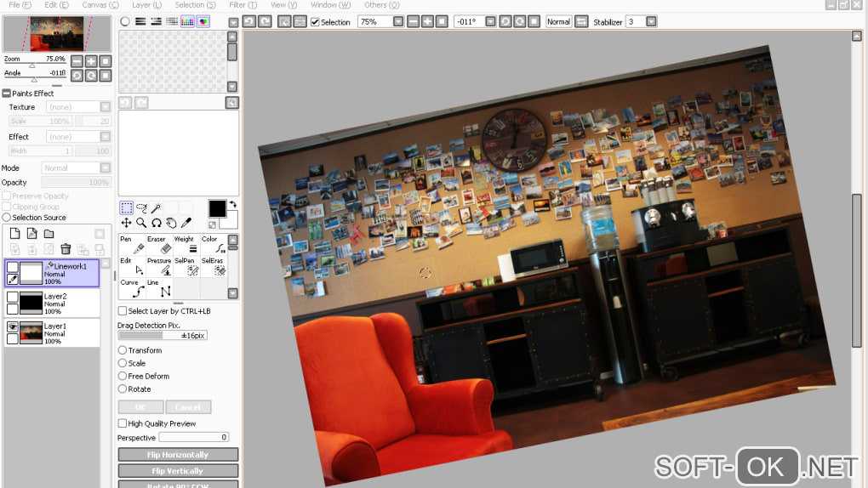Enable High Quality Preview

123,423
